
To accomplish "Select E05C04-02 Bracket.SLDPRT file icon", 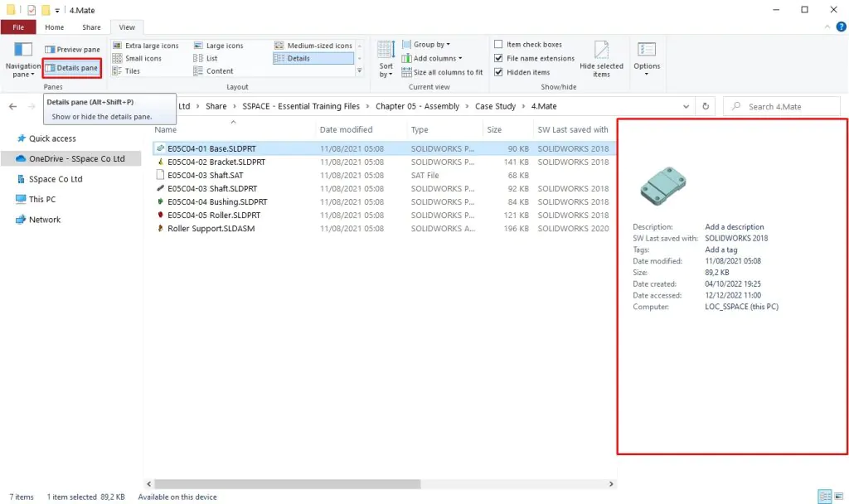I will (x=160, y=162).
